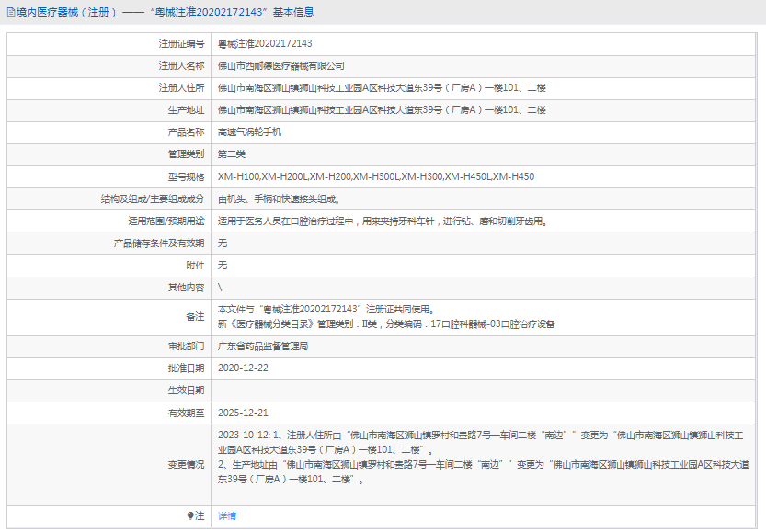
Task: Click the 其他内容 label
Action: pyautogui.click(x=186, y=288)
